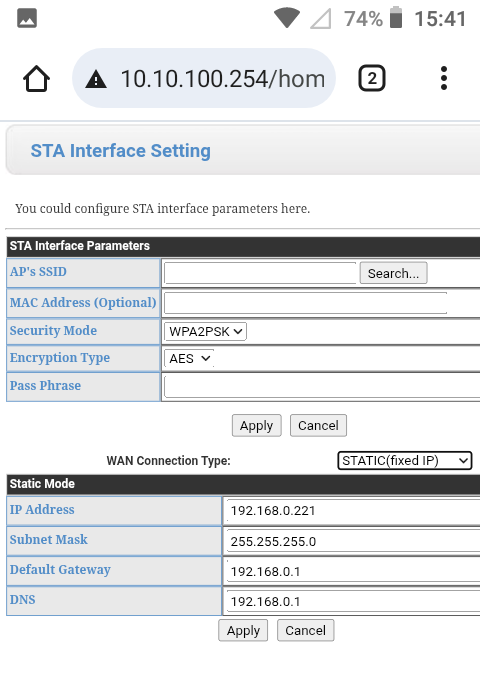Click the IP Address field 192.168.0.221
Image resolution: width=480 pixels, height=696 pixels.
click(353, 510)
